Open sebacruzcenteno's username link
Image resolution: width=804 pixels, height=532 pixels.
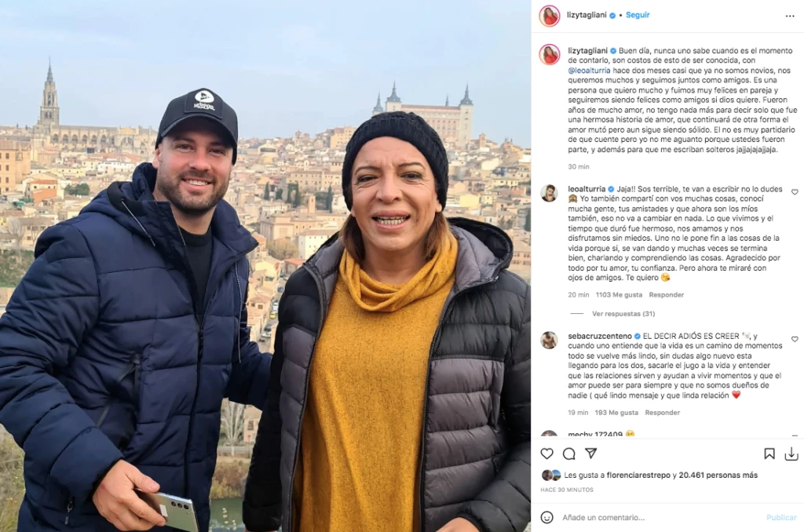click(x=599, y=336)
